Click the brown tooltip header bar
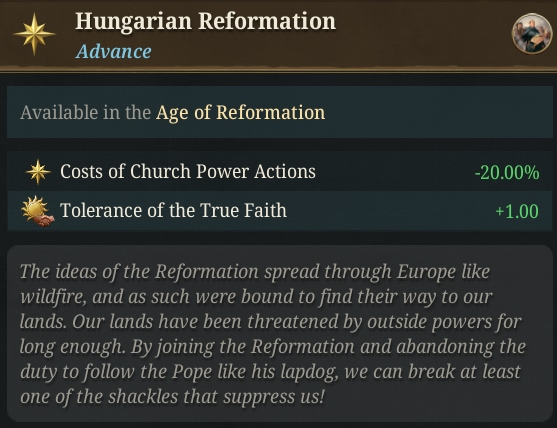This screenshot has width=557, height=428. pyautogui.click(x=278, y=34)
